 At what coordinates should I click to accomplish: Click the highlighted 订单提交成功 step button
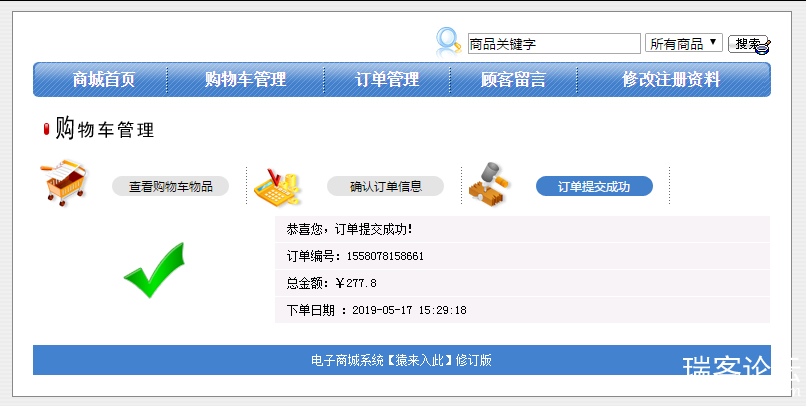click(594, 186)
